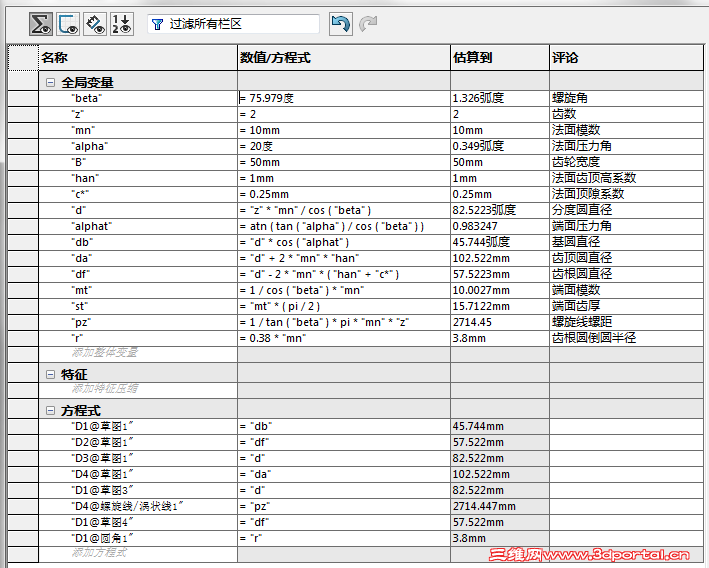This screenshot has height=568, width=709.
Task: Click the "d" equation with cos("beta")
Action: click(x=344, y=210)
